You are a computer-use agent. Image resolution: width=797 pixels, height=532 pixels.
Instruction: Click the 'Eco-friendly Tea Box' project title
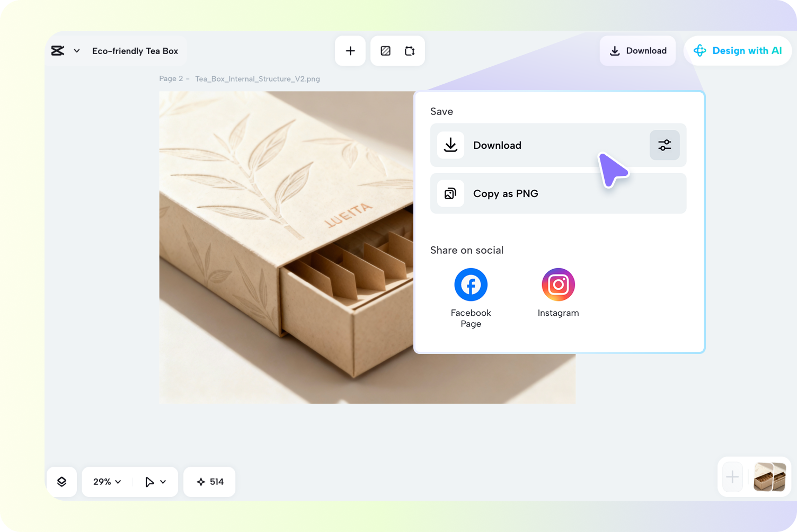(135, 51)
